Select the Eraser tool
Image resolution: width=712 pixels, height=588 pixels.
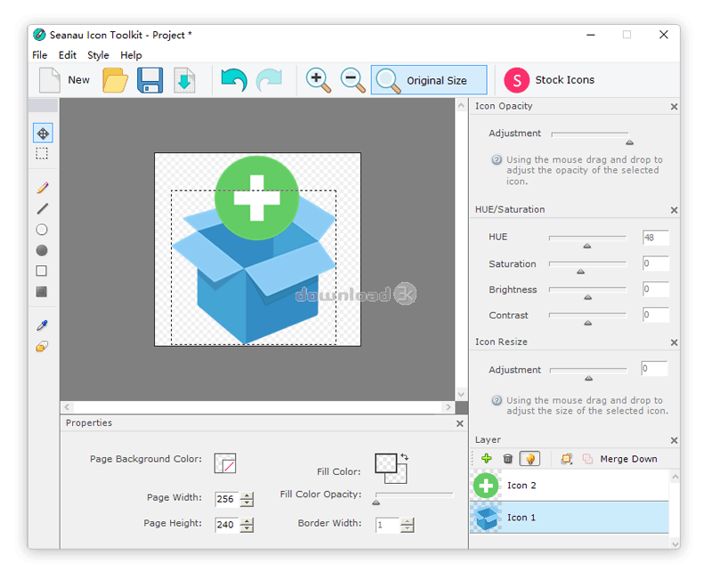pos(42,347)
